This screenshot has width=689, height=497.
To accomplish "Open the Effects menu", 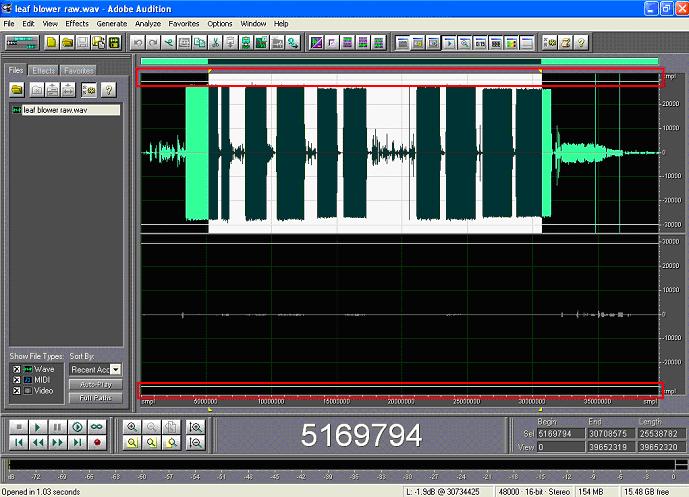I will 77,24.
